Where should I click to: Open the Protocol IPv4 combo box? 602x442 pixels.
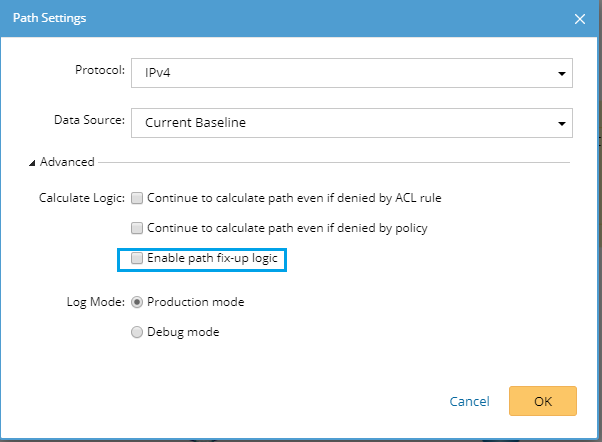(340, 73)
